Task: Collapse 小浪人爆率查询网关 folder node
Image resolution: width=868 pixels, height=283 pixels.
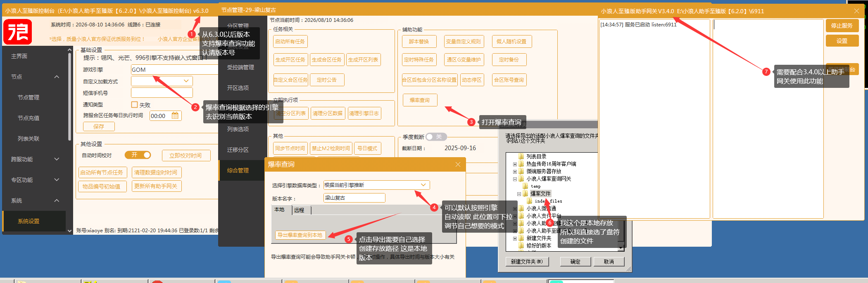Action: pyautogui.click(x=515, y=179)
